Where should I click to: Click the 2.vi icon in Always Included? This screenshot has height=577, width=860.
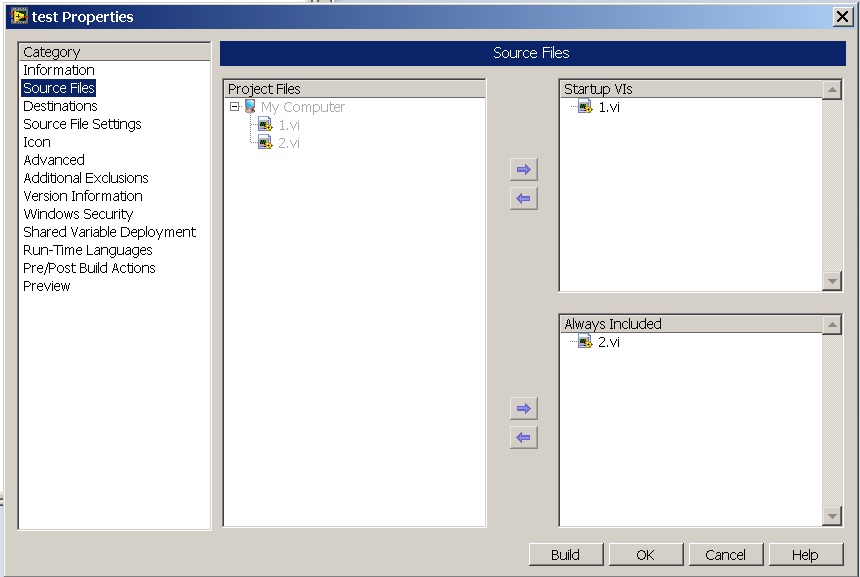[585, 342]
